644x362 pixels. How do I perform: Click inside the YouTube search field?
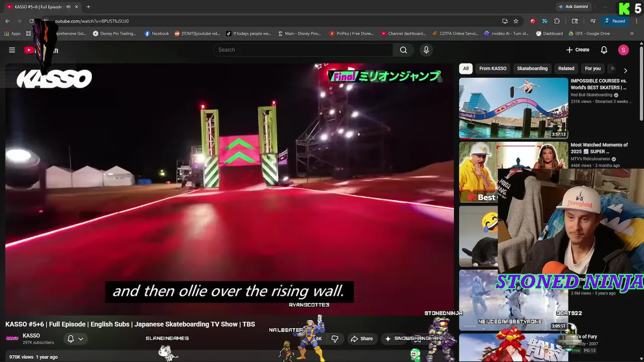tap(303, 50)
